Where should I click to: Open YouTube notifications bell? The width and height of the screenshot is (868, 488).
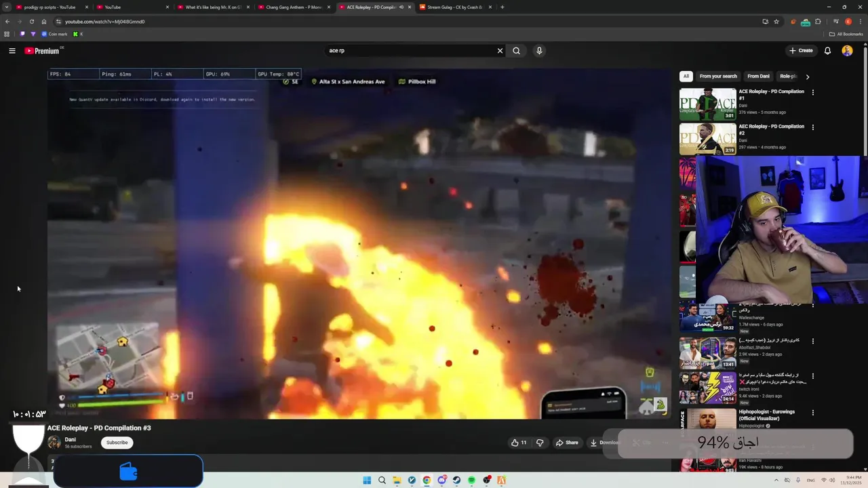[x=827, y=51]
